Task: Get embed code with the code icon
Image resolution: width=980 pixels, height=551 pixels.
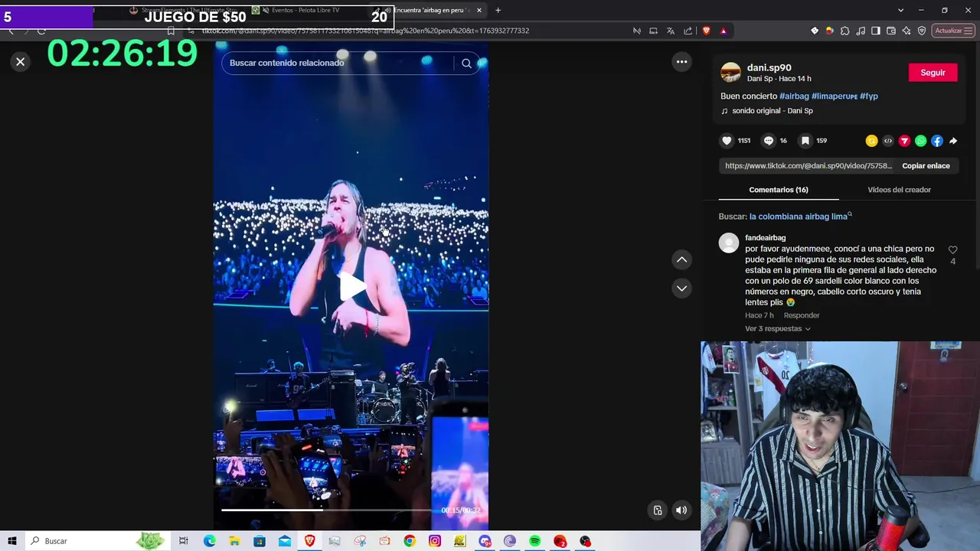Action: click(x=888, y=141)
